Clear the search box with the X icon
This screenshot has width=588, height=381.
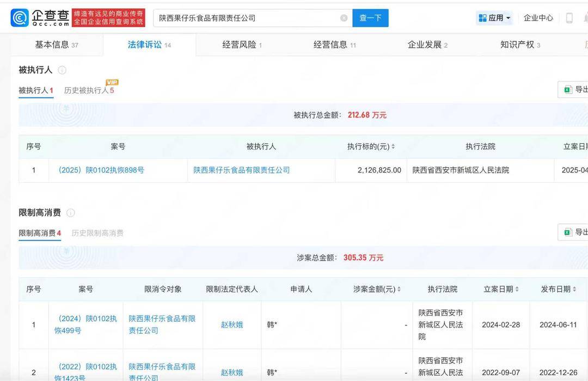pos(344,18)
